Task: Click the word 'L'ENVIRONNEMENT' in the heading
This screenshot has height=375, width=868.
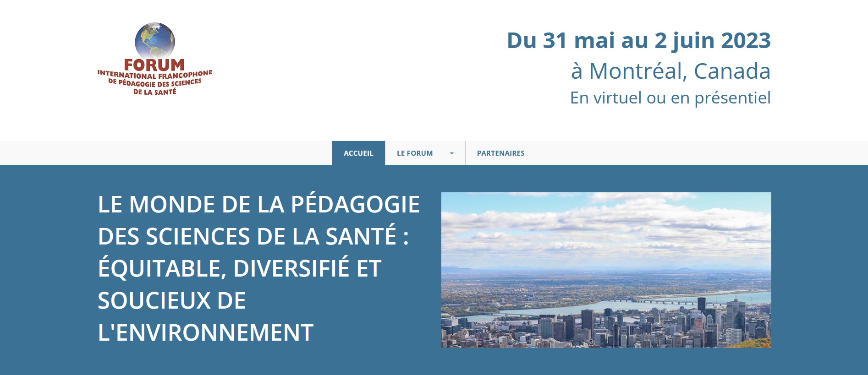Action: point(205,332)
